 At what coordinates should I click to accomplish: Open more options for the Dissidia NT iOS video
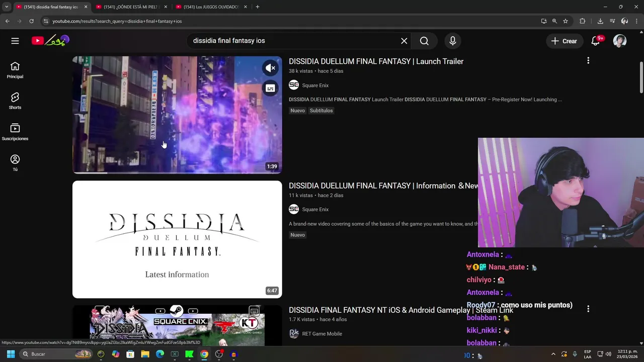588,309
